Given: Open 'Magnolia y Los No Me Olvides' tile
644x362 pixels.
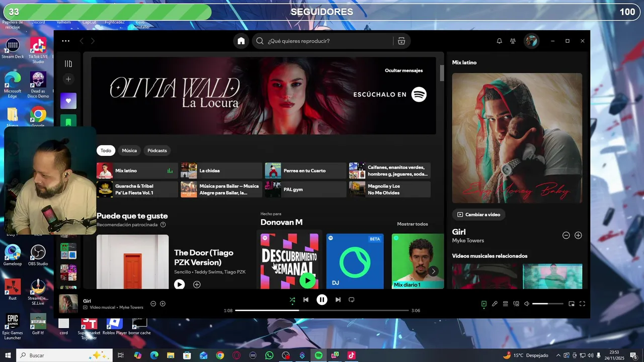Looking at the screenshot, I should tap(390, 190).
